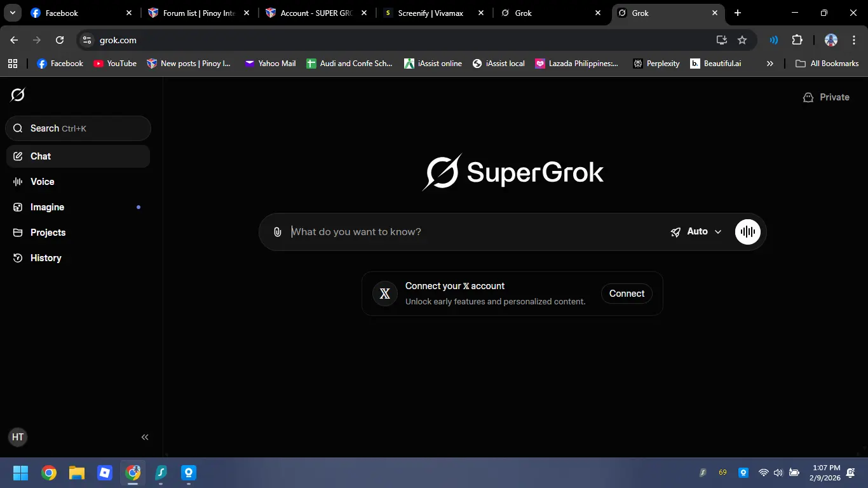The height and width of the screenshot is (488, 868).
Task: Open the Search Ctrl+K field
Action: (x=78, y=128)
